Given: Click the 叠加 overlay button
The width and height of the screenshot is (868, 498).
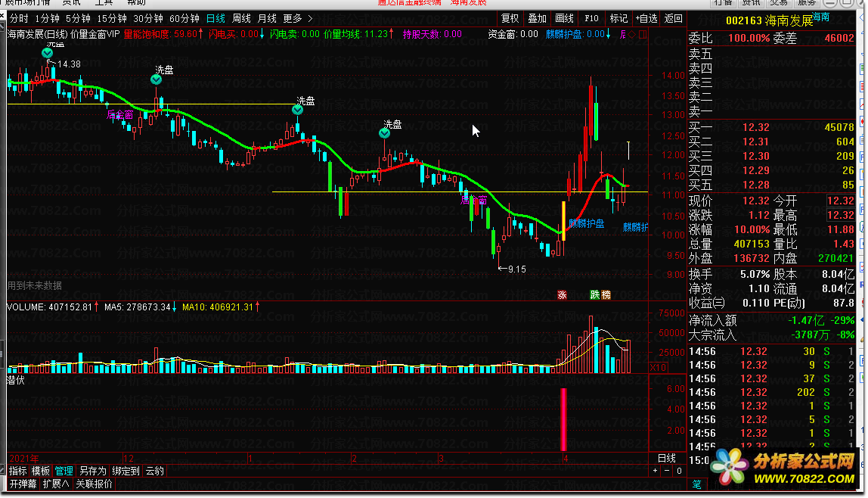Looking at the screenshot, I should click(x=537, y=19).
